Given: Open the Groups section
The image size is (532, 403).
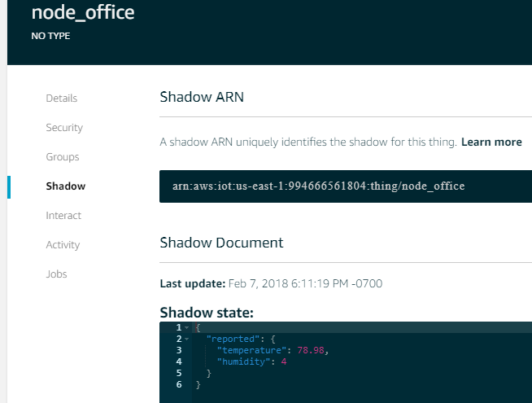Looking at the screenshot, I should point(63,157).
